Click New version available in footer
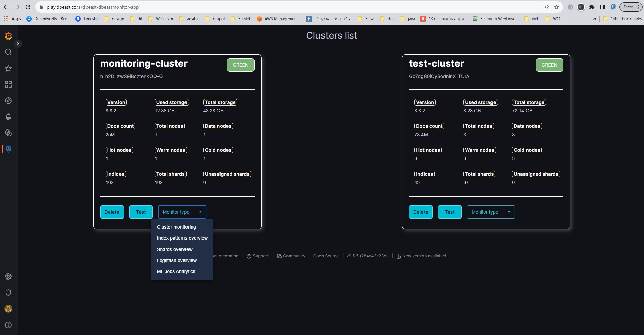Screen dimensions: 644x335 [x=423, y=256]
